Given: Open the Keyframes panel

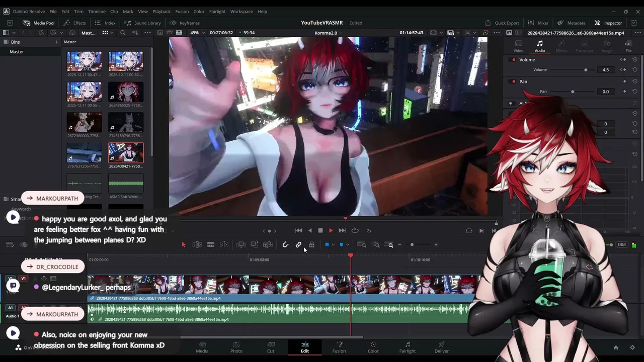Looking at the screenshot, I should (185, 23).
